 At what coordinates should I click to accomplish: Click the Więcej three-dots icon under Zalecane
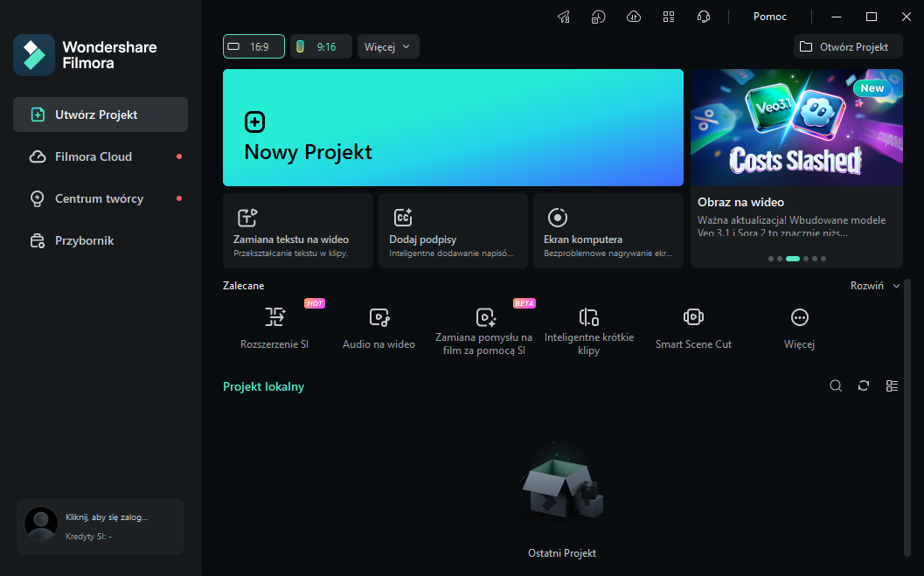(799, 317)
